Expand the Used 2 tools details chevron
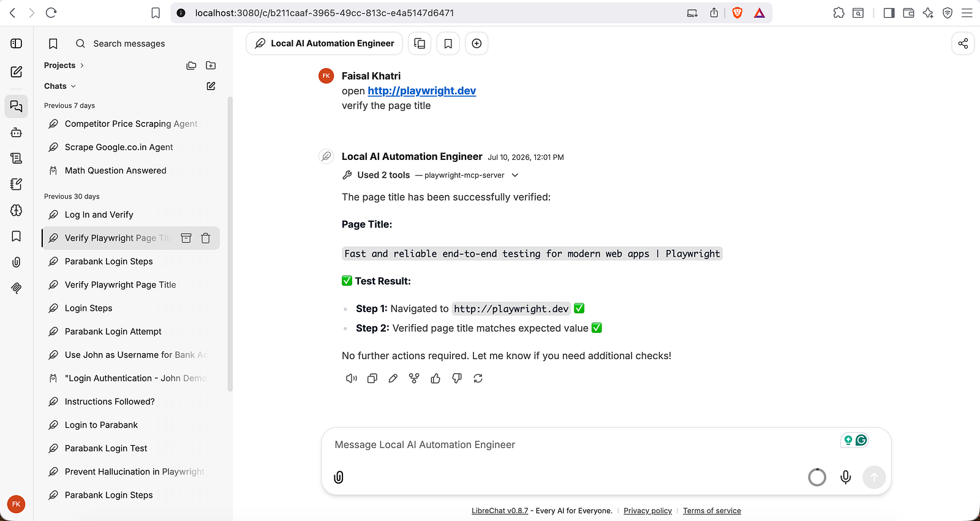The height and width of the screenshot is (521, 980). click(515, 175)
